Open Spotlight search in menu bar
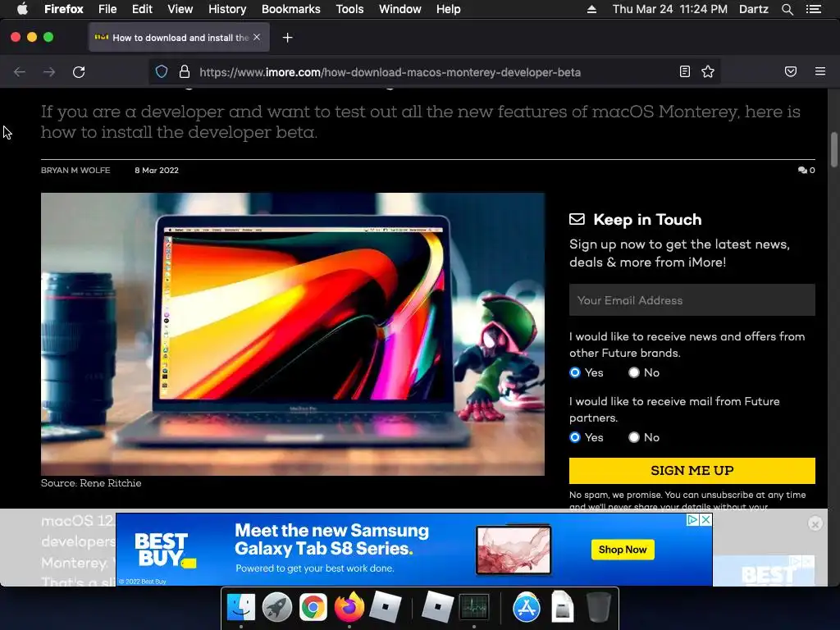840x630 pixels. tap(787, 9)
